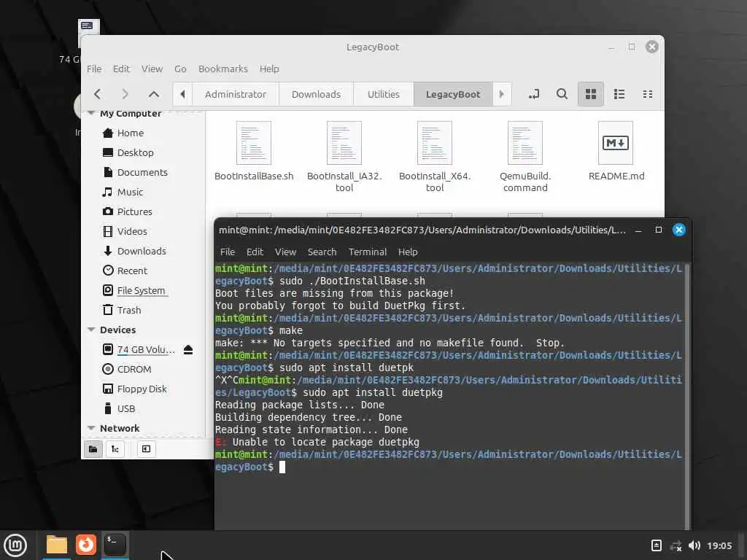The height and width of the screenshot is (560, 747).
Task: Go up to parent folder
Action: (x=153, y=94)
